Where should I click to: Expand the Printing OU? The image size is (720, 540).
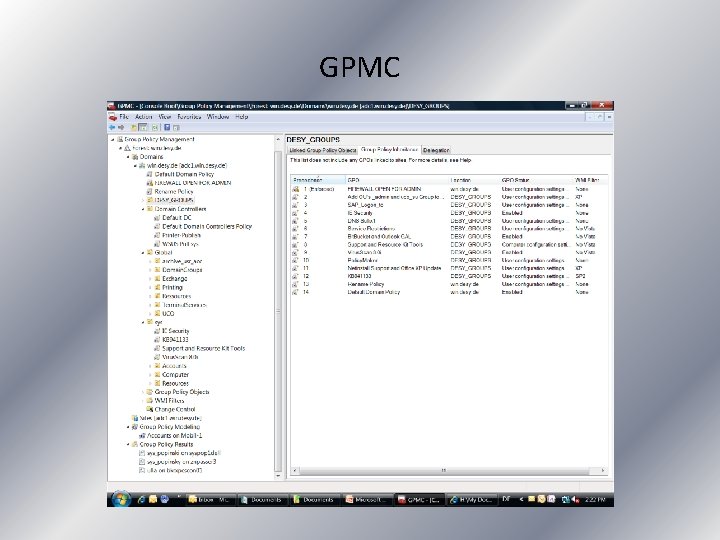point(151,287)
